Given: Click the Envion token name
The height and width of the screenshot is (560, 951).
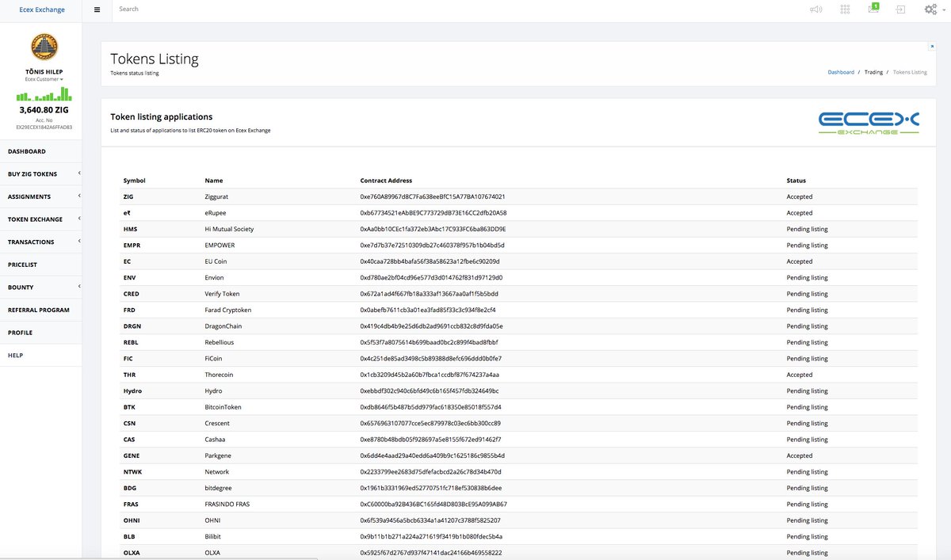Looking at the screenshot, I should point(214,278).
